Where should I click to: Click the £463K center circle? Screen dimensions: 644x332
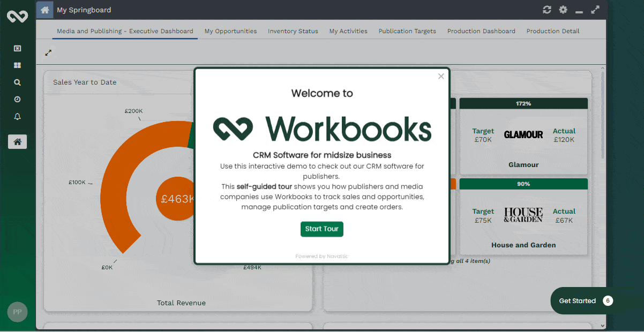coord(177,199)
